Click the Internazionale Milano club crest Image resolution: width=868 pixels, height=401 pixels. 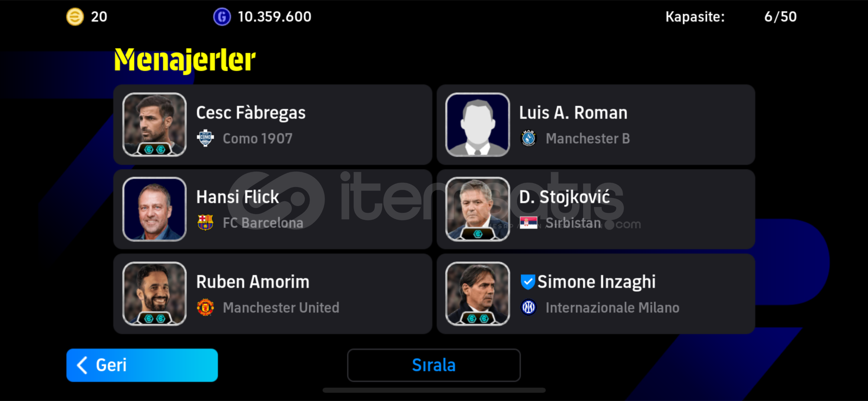[529, 307]
